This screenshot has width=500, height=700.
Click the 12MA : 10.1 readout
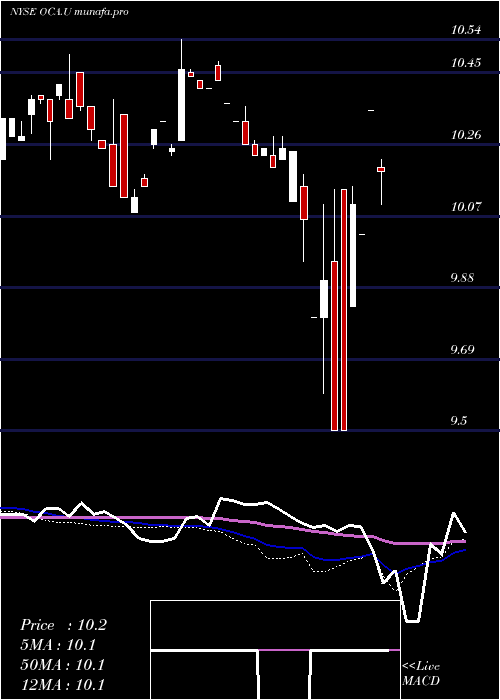(x=62, y=684)
